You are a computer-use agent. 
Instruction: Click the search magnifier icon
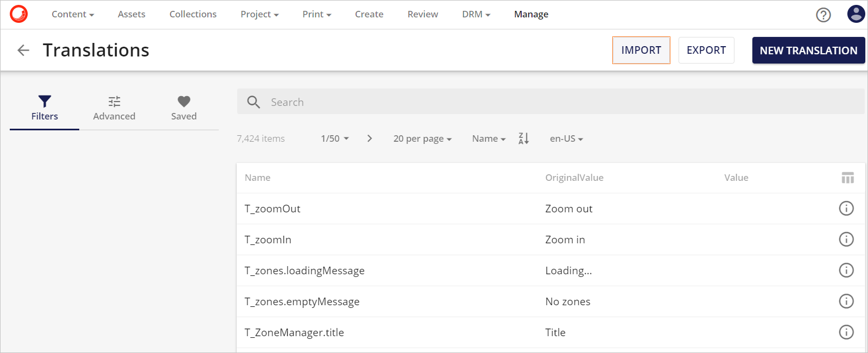[254, 102]
